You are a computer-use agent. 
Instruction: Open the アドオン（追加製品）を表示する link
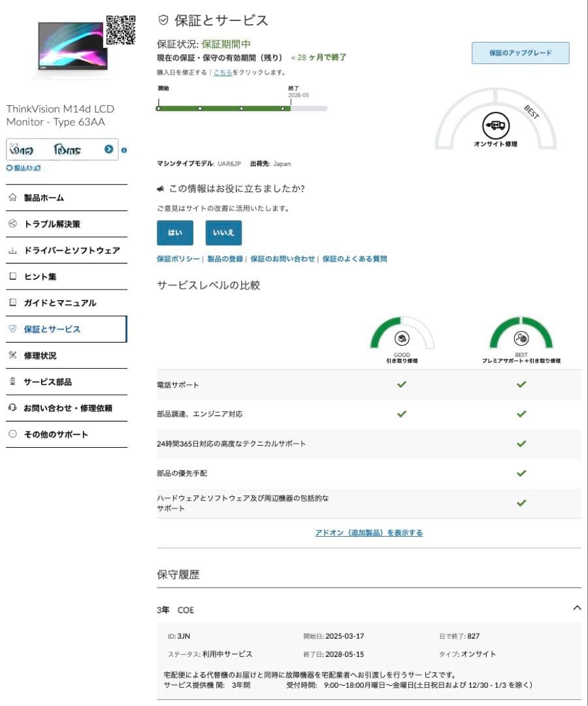368,532
